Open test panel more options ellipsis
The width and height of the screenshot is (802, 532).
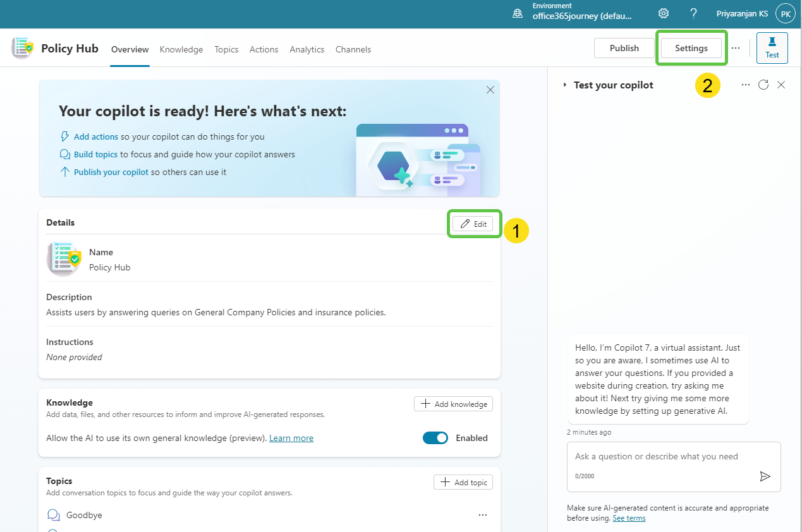[x=746, y=85]
